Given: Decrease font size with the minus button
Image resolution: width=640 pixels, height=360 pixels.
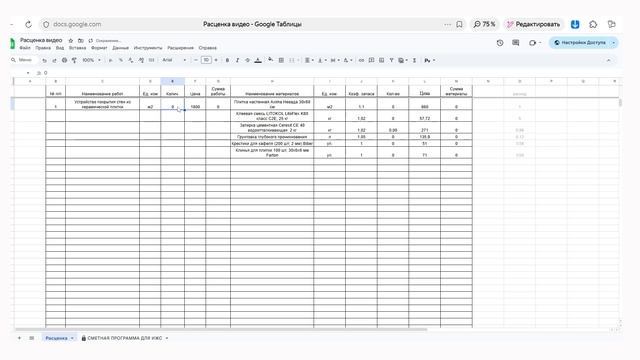Looking at the screenshot, I should [x=196, y=60].
